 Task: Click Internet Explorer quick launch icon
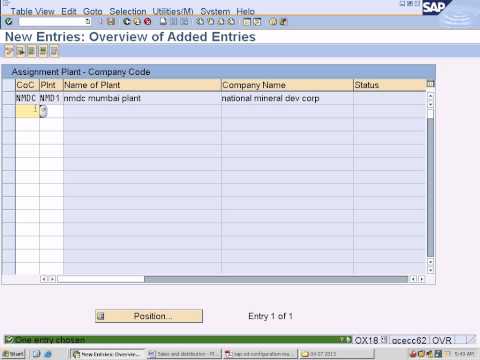click(x=48, y=354)
